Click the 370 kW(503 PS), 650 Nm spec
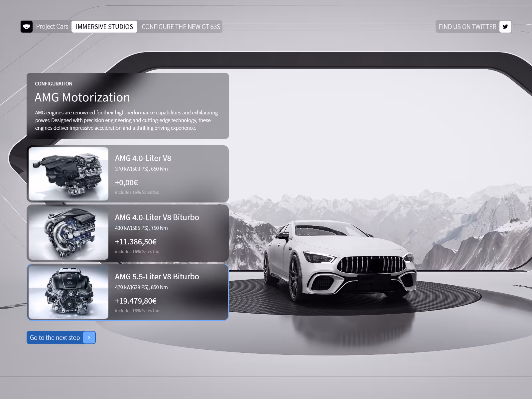Screen dimensions: 532x399 tap(141, 169)
